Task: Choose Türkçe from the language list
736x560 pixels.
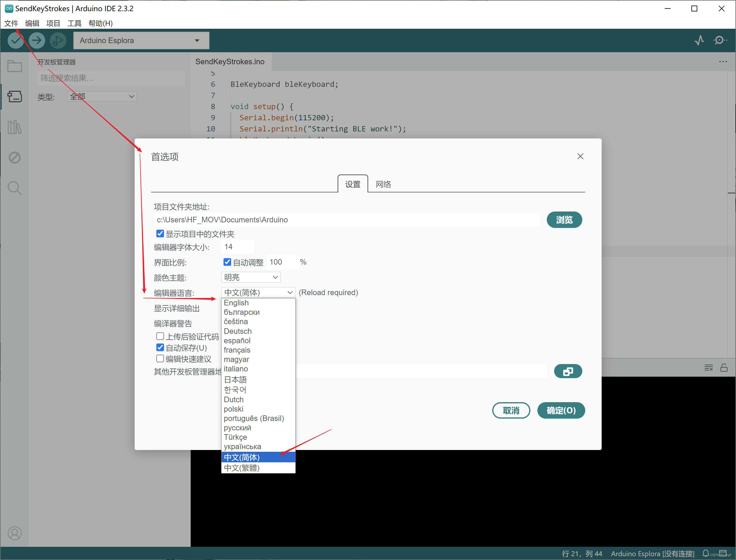Action: pyautogui.click(x=258, y=437)
